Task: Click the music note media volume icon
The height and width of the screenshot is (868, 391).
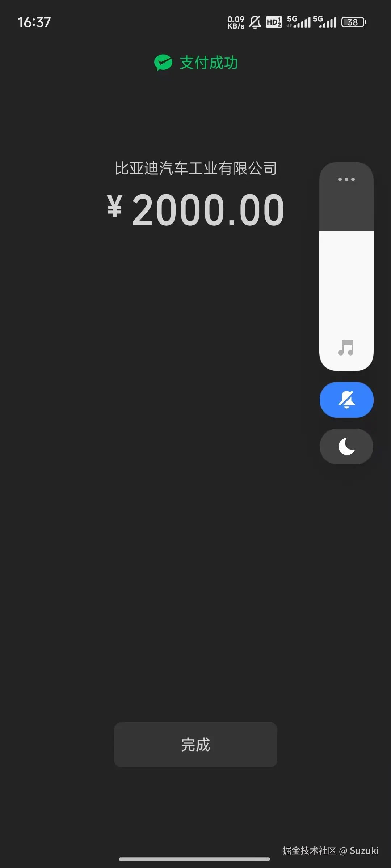Action: [x=346, y=348]
